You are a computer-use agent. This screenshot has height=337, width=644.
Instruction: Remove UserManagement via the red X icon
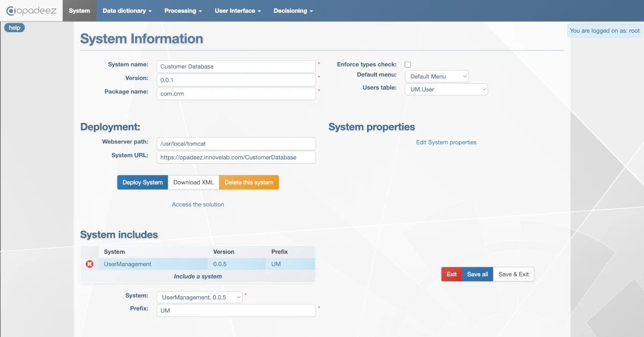90,263
